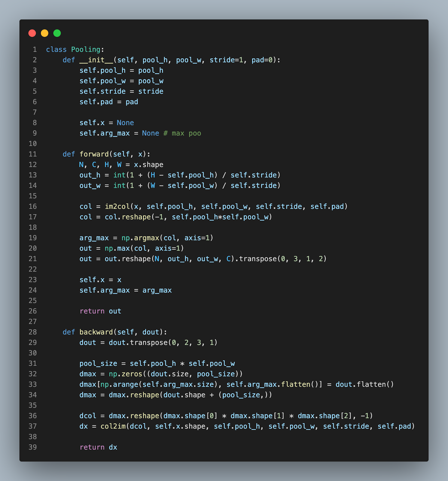Image resolution: width=448 pixels, height=481 pixels.
Task: Click the "col2im" function call
Action: (113, 426)
